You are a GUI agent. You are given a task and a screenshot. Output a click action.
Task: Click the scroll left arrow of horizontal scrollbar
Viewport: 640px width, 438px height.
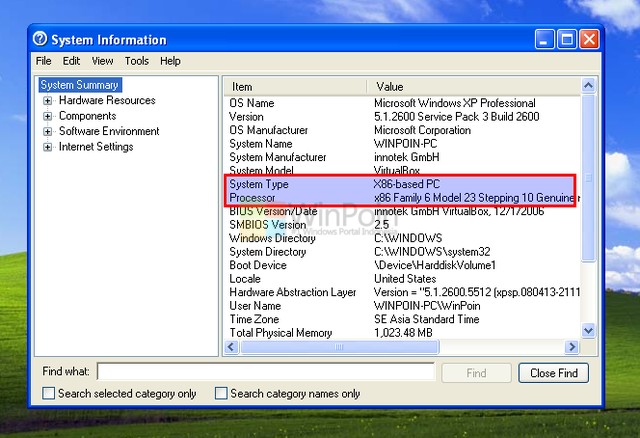point(231,347)
